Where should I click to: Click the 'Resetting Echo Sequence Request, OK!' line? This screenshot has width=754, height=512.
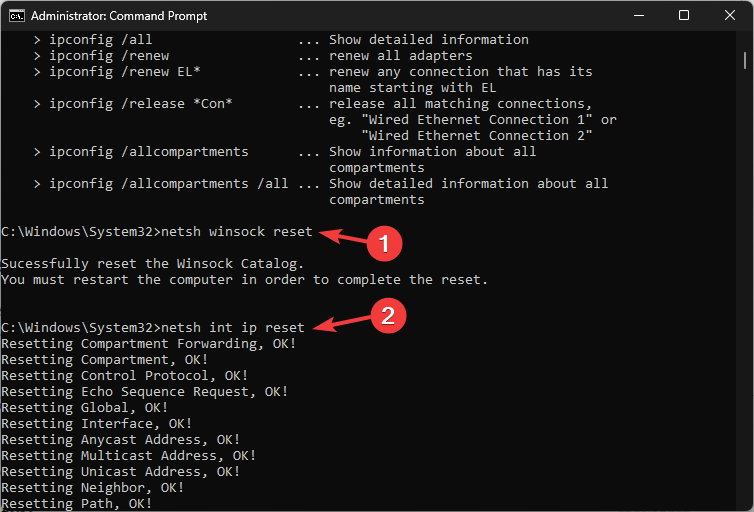144,392
